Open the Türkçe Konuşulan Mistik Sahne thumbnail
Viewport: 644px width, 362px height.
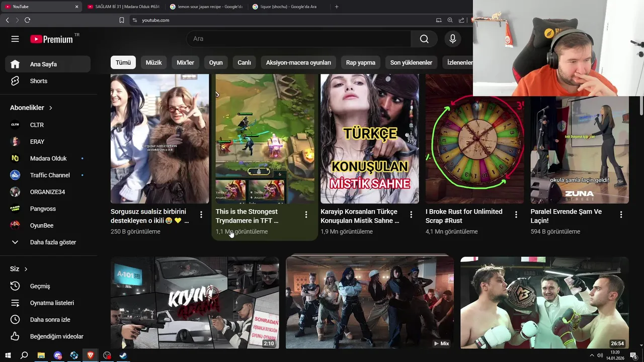point(370,139)
